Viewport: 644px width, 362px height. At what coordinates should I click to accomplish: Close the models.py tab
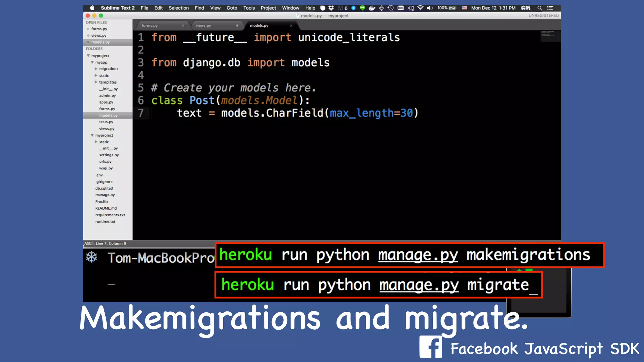click(291, 25)
